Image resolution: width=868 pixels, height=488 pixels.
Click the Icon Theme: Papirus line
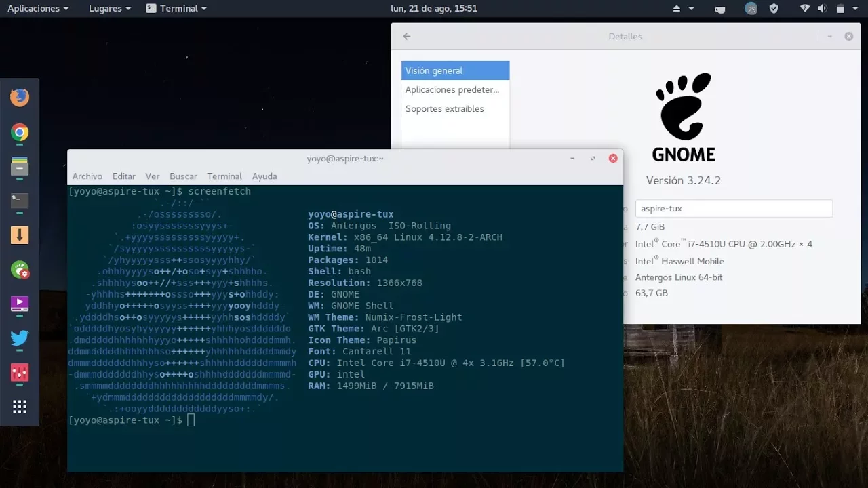click(362, 340)
